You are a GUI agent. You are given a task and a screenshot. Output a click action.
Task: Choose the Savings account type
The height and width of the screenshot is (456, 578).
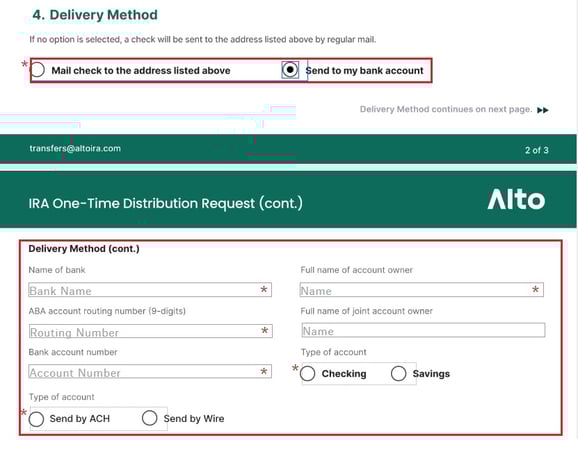pos(398,373)
